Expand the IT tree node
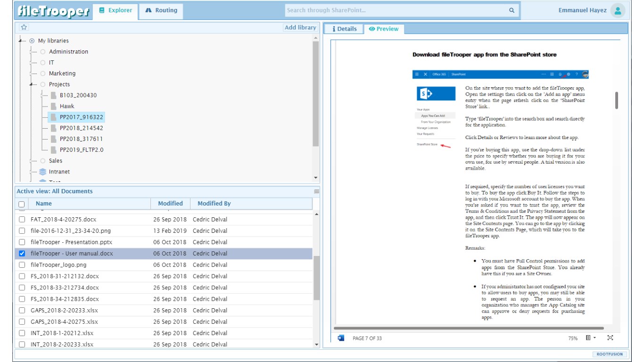This screenshot has height=362, width=644. (x=31, y=63)
